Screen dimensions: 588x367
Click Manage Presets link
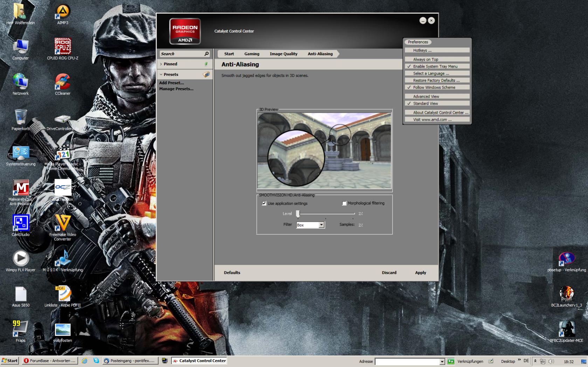[176, 89]
